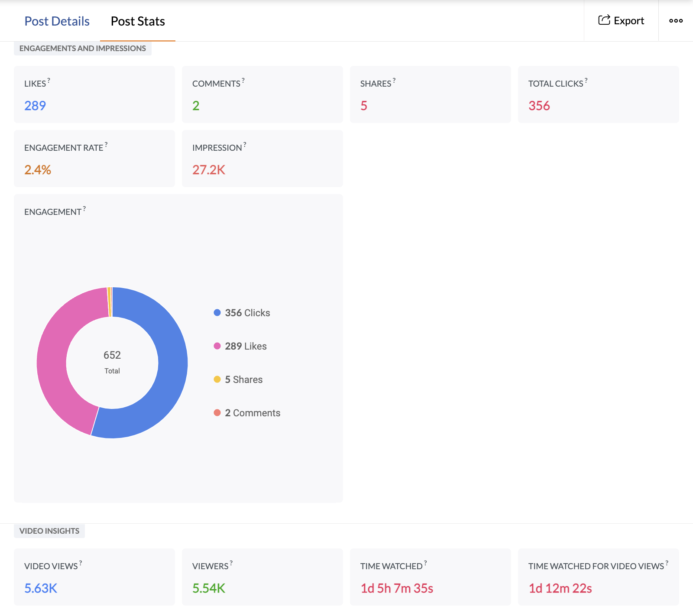Open the help tooltip for Total Clicks
693x616 pixels.
(586, 81)
